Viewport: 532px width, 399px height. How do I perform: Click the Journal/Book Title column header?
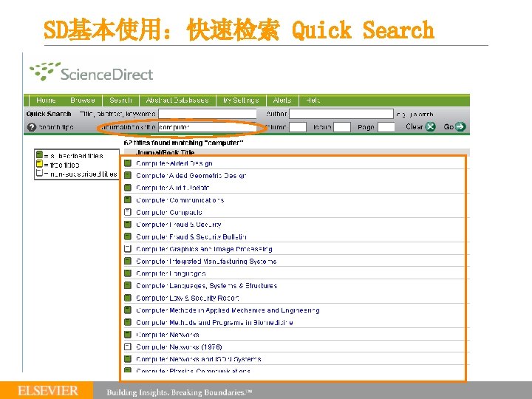[x=166, y=152]
